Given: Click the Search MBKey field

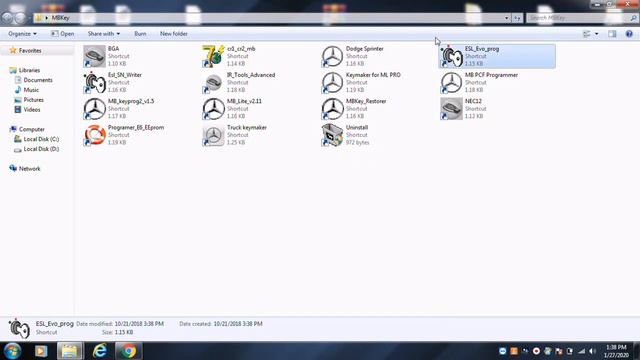Looking at the screenshot, I should [582, 18].
